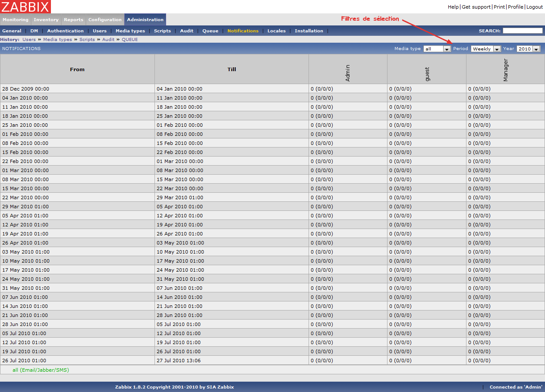Focus the Search input field
This screenshot has height=392, width=545.
point(522,31)
